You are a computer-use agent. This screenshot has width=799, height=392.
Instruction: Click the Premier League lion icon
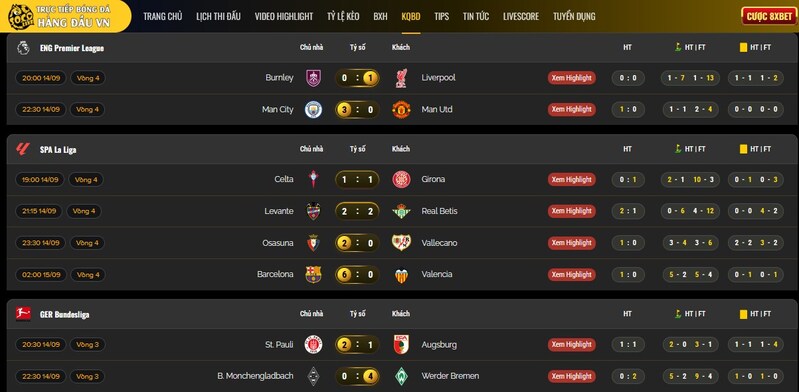coord(23,47)
